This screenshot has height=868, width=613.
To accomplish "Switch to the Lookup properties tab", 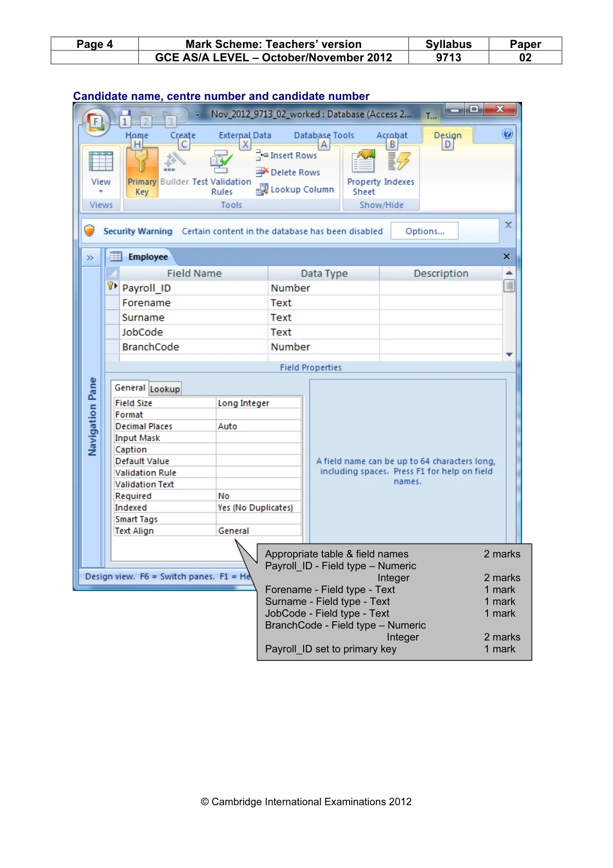I will tap(165, 389).
